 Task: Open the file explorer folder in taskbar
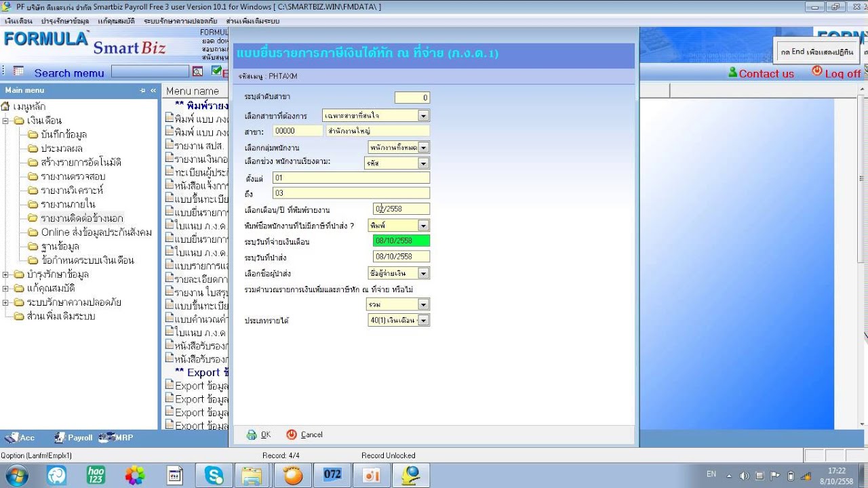pyautogui.click(x=252, y=475)
